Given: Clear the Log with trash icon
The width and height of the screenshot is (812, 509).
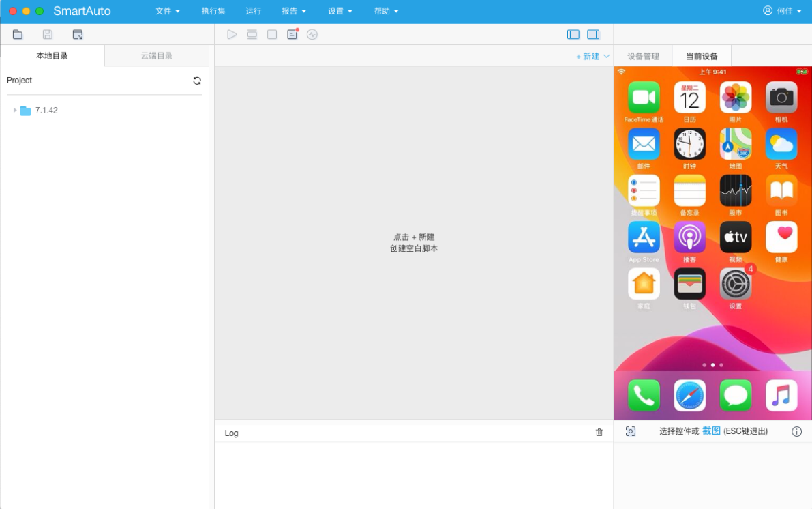Looking at the screenshot, I should [x=599, y=433].
